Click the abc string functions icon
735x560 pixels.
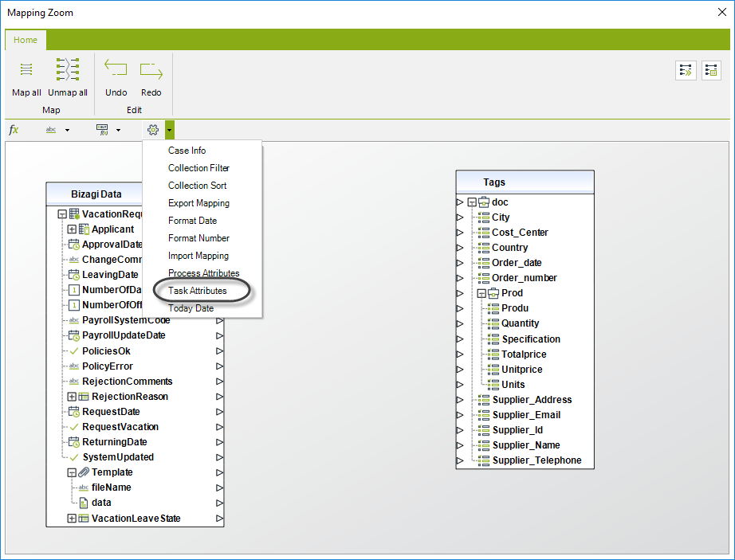tap(51, 130)
